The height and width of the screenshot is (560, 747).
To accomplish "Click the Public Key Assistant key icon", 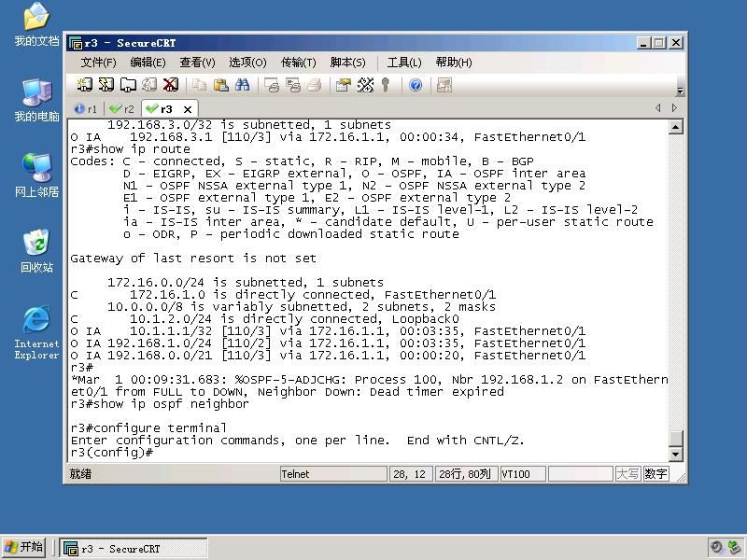I will tap(386, 85).
